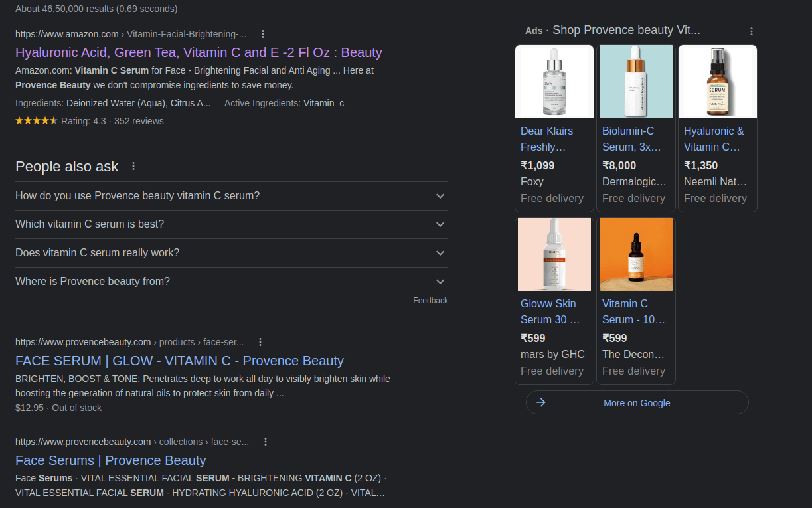
Task: Click the Neemli Nat seller name
Action: tap(715, 181)
